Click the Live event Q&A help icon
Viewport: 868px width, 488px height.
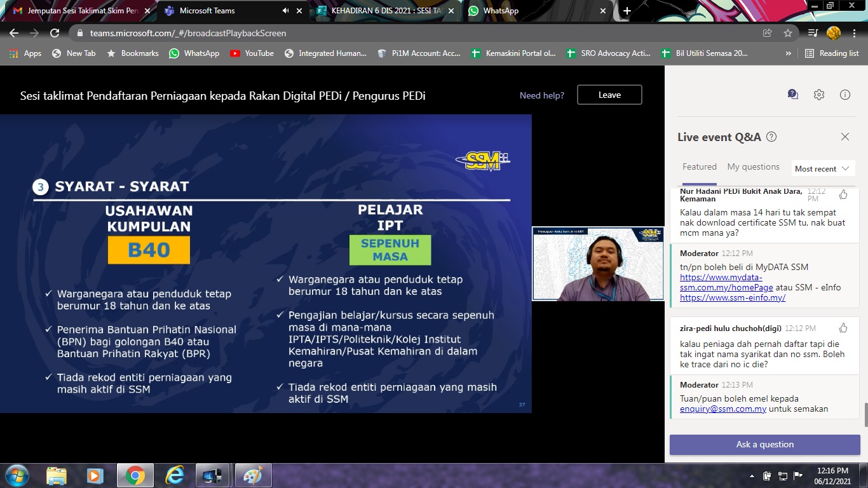[x=771, y=137]
